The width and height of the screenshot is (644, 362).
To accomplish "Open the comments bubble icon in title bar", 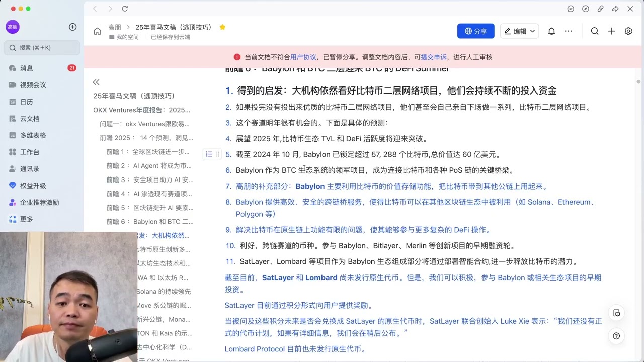I will pyautogui.click(x=571, y=9).
